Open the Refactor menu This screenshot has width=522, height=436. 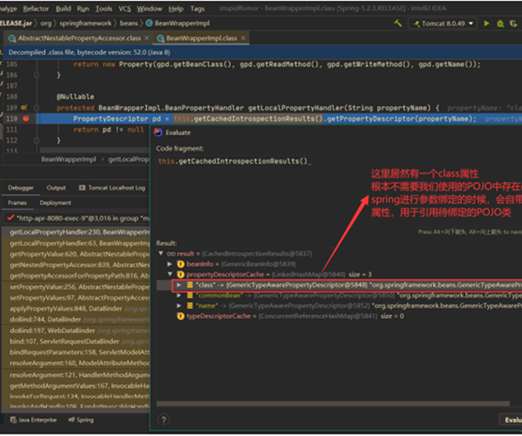click(x=36, y=9)
